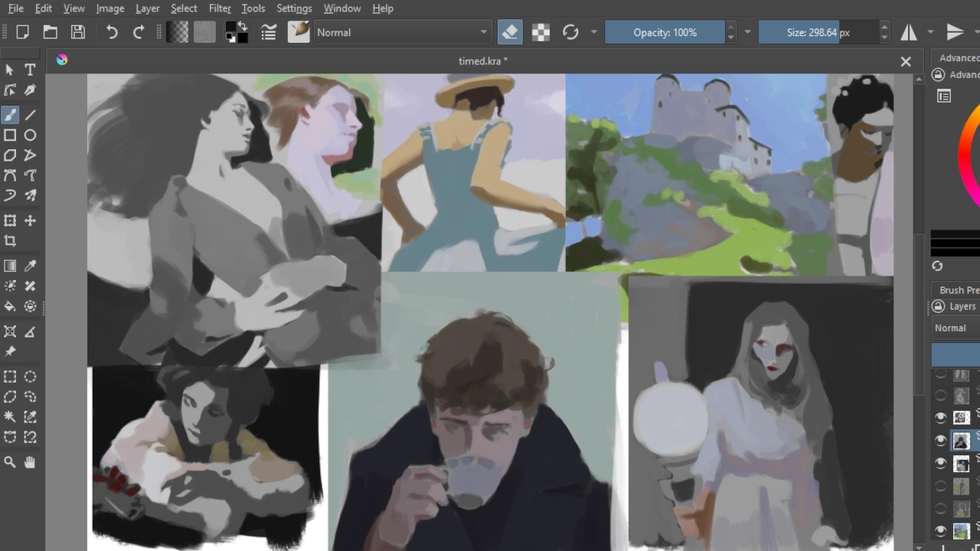Select the Reference Images pin tool
The height and width of the screenshot is (551, 980).
click(x=10, y=351)
